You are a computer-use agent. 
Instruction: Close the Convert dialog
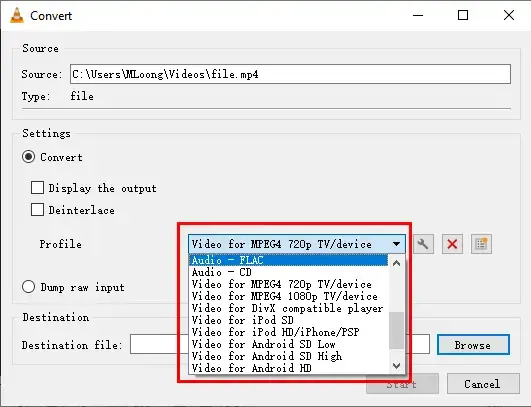509,15
